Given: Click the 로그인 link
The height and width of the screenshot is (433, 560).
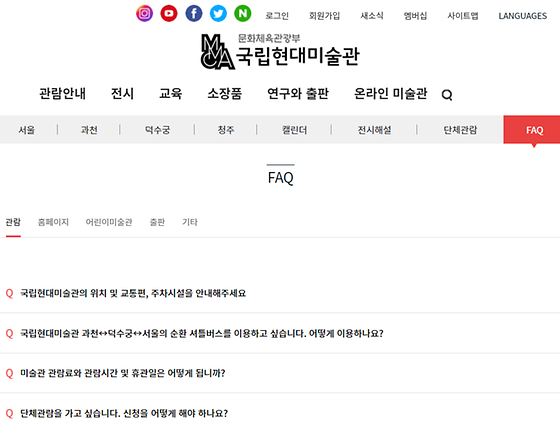Looking at the screenshot, I should (277, 16).
